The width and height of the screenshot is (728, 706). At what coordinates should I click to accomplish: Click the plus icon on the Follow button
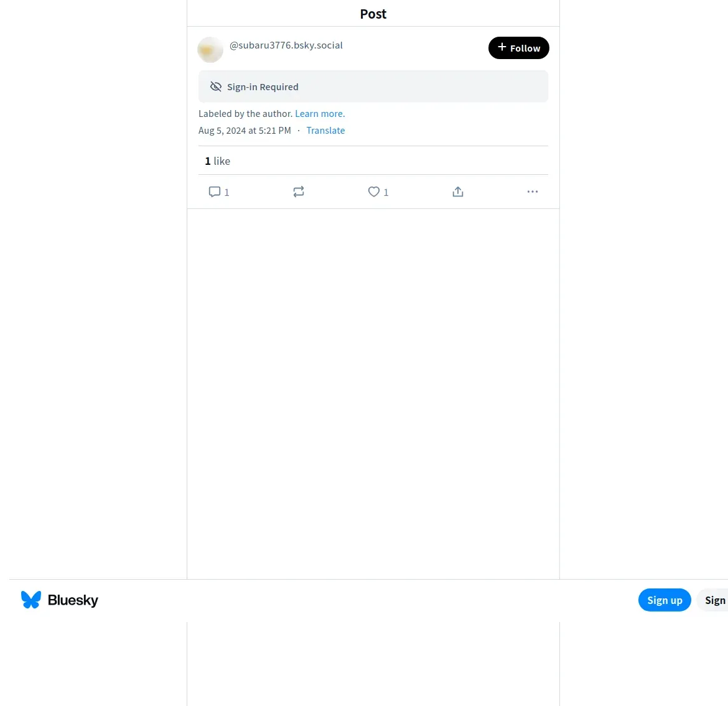click(502, 47)
